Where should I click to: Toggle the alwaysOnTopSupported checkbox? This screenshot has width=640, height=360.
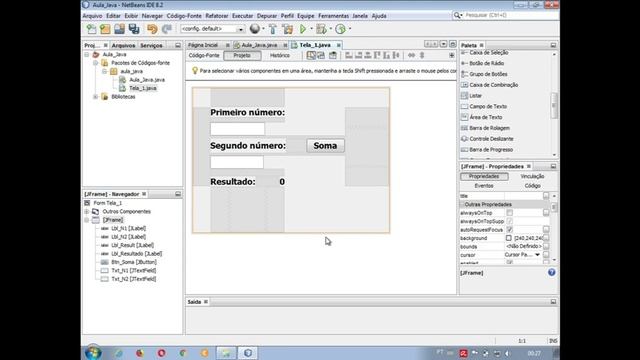pos(509,221)
